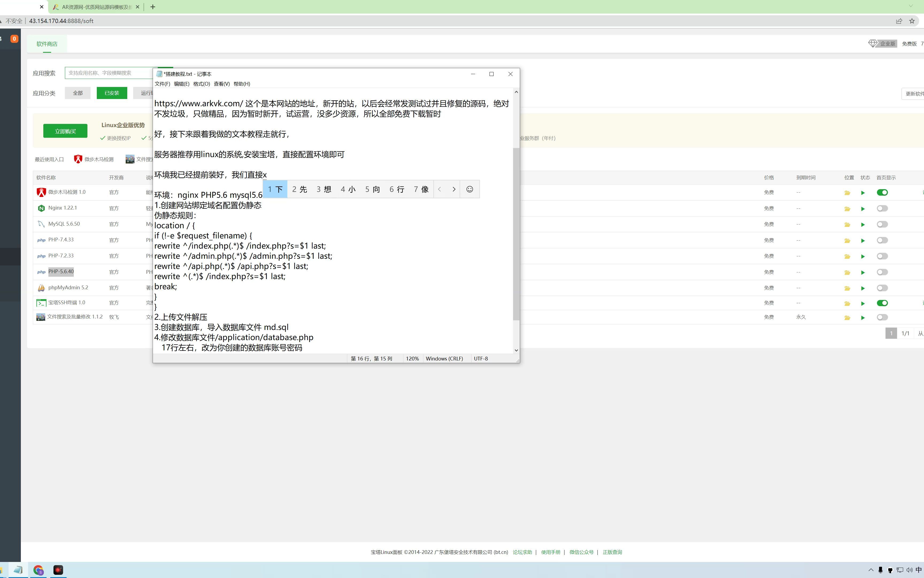Click Notepad scrollbar down arrow
This screenshot has height=578, width=924.
516,350
